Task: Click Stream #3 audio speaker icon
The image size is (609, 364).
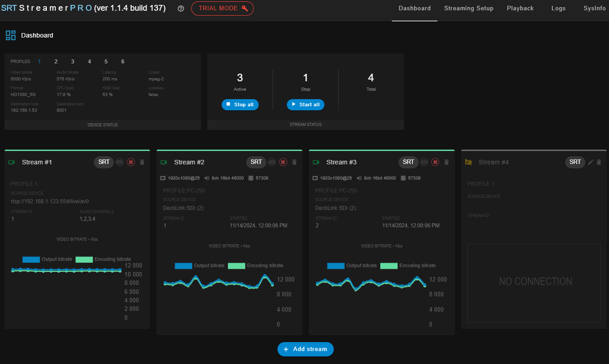Action: pos(359,178)
